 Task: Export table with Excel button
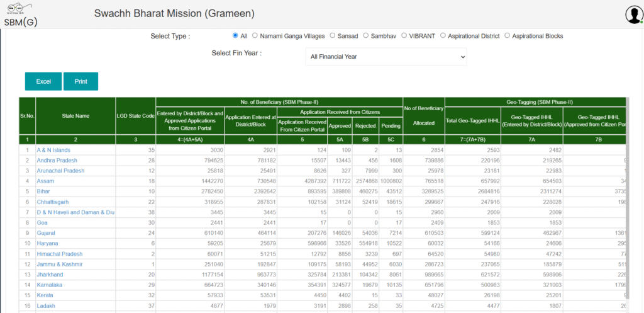pyautogui.click(x=43, y=81)
